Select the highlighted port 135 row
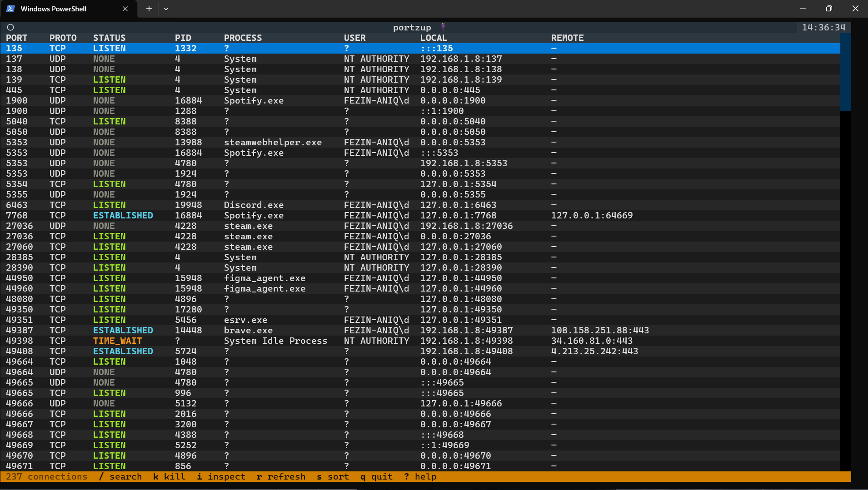868x490 pixels. [x=420, y=49]
